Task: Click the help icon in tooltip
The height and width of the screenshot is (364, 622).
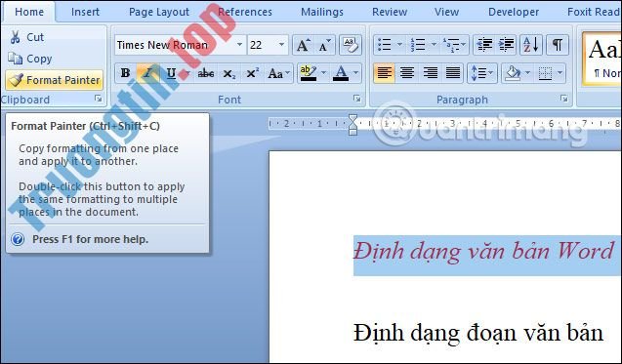Action: (x=18, y=239)
